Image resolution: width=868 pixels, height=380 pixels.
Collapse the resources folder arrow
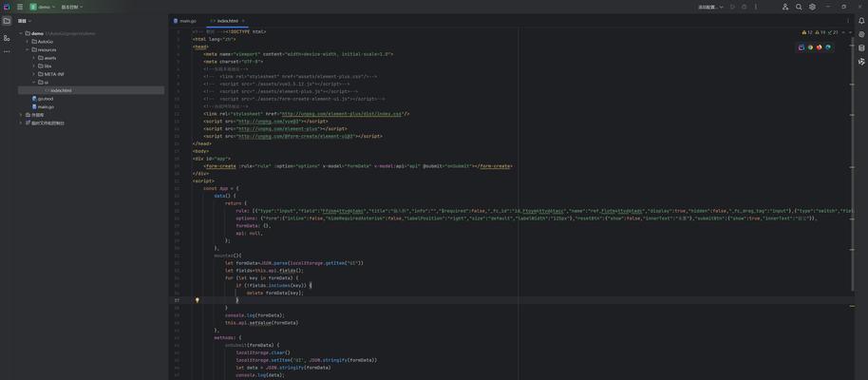coord(28,49)
